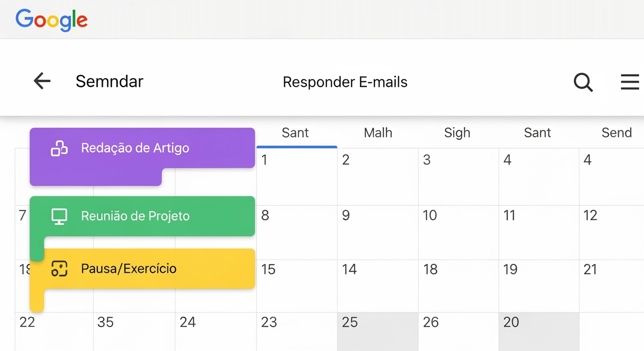Open the hamburger menu icon
This screenshot has width=644, height=351.
pos(630,82)
